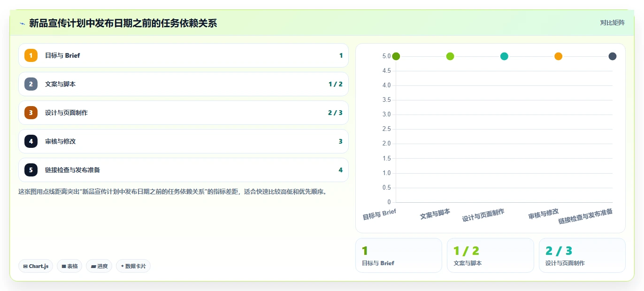This screenshot has width=644, height=291.
Task: Click the 表格 tag
Action: click(69, 266)
